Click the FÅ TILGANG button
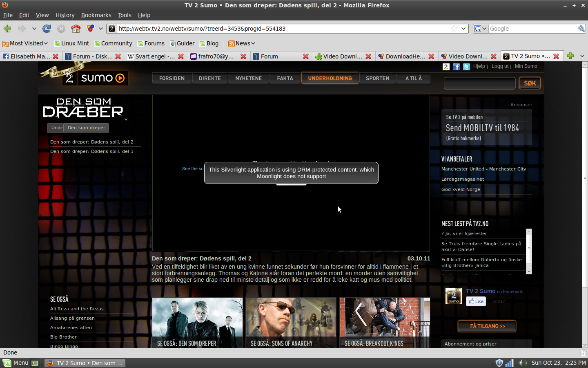 pos(487,326)
